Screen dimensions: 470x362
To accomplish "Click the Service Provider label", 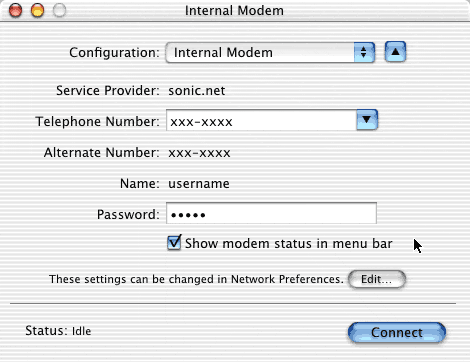I will 108,91.
